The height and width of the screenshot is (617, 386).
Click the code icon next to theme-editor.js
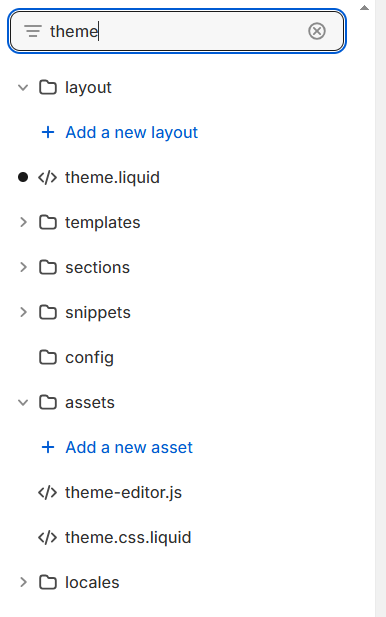coord(48,493)
